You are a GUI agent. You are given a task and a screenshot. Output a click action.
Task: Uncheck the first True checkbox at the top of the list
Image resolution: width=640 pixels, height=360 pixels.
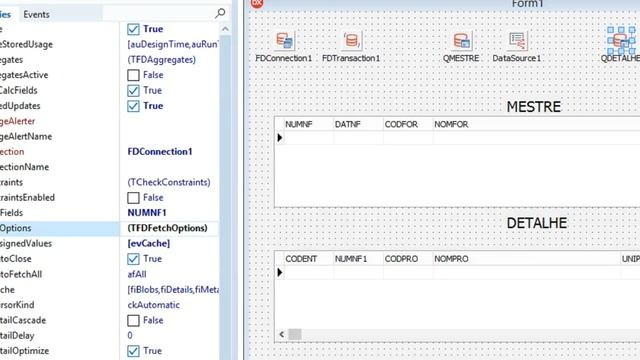click(x=133, y=29)
